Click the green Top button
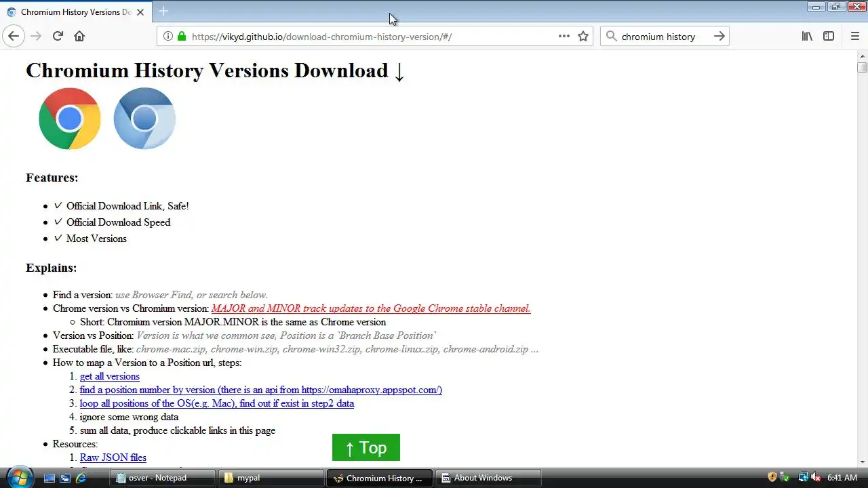Screen dimensions: 868x488 click(x=366, y=447)
